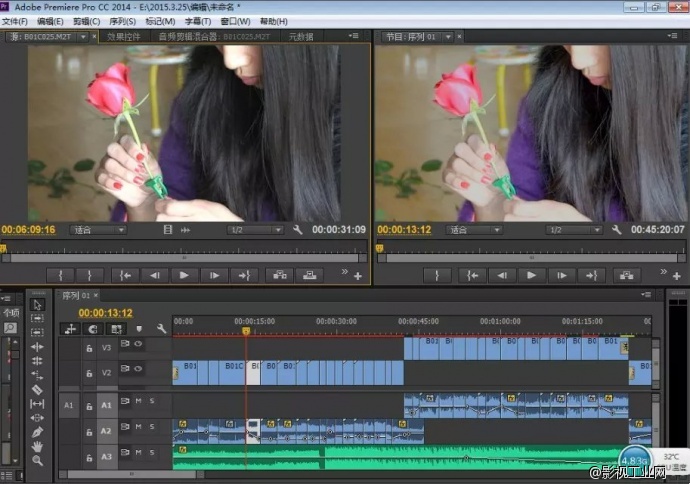Toggle lock on V2 track
Image resolution: width=690 pixels, height=484 pixels.
(x=89, y=374)
